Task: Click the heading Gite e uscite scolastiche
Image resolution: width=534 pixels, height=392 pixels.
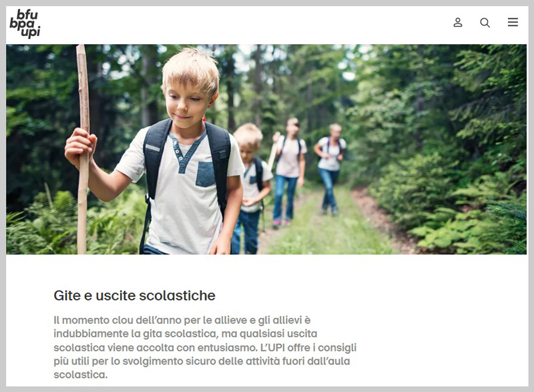Action: (x=135, y=295)
